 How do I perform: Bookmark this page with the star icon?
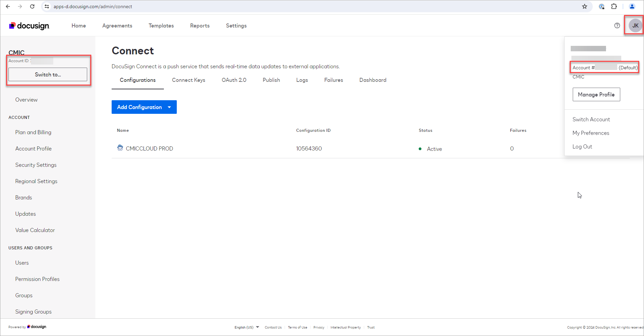(x=585, y=6)
